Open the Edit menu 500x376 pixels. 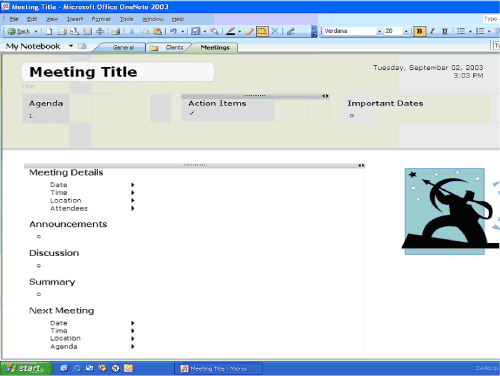click(x=32, y=19)
